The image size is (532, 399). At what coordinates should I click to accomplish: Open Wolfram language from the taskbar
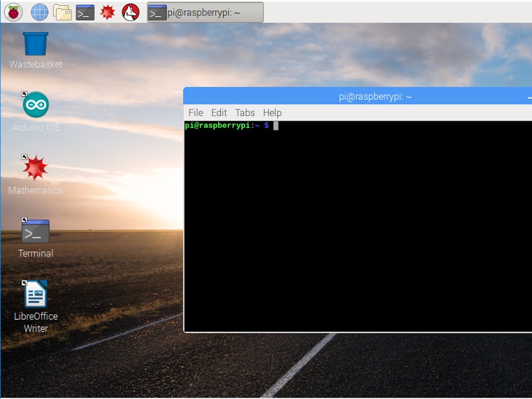coord(129,11)
